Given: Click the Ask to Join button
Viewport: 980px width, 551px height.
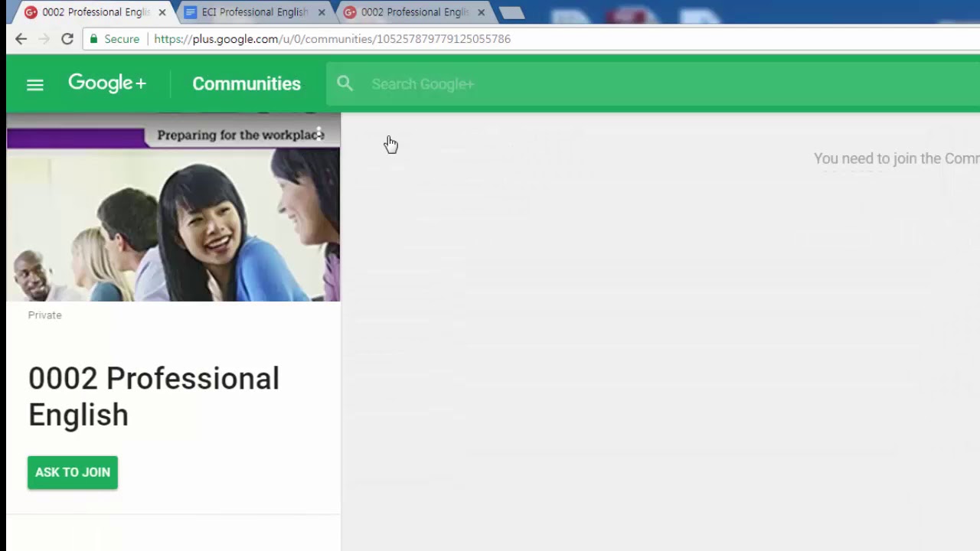Looking at the screenshot, I should pos(73,472).
